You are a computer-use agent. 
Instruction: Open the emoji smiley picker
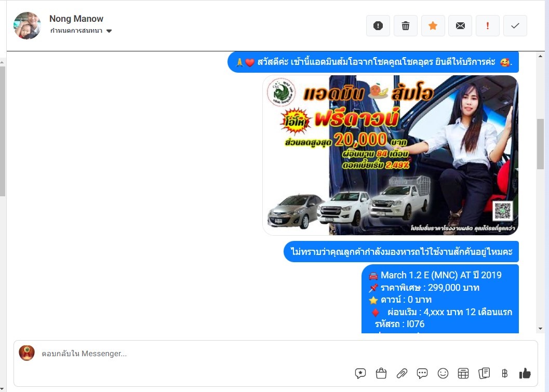(x=443, y=373)
